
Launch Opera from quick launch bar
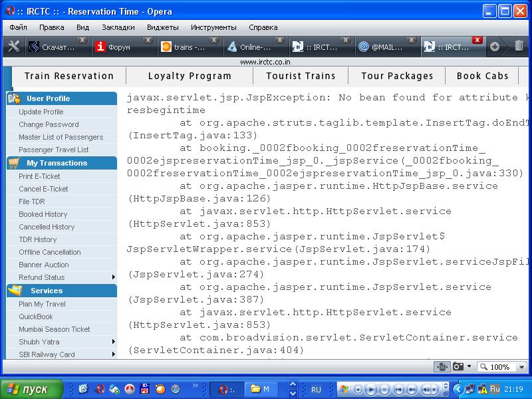pos(100,390)
